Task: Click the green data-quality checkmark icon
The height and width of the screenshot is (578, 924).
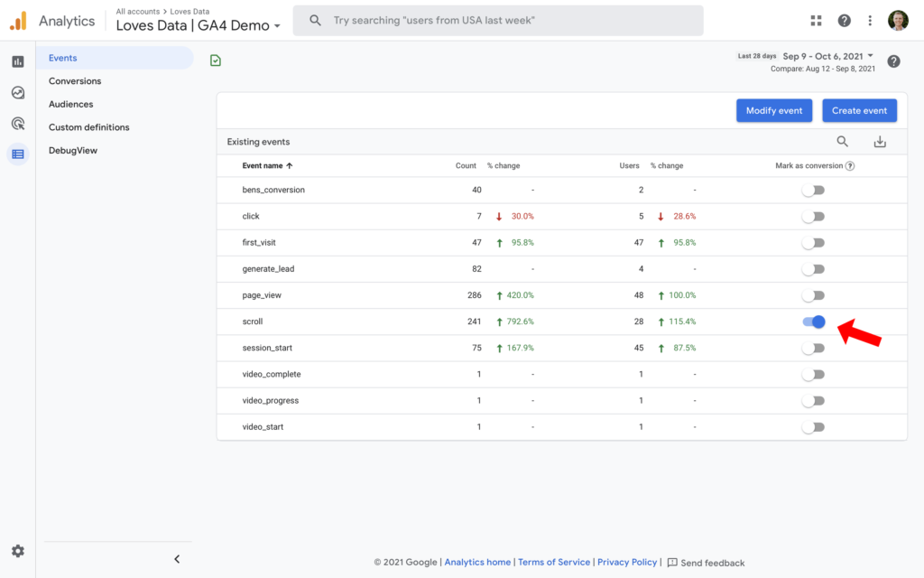Action: (x=216, y=61)
